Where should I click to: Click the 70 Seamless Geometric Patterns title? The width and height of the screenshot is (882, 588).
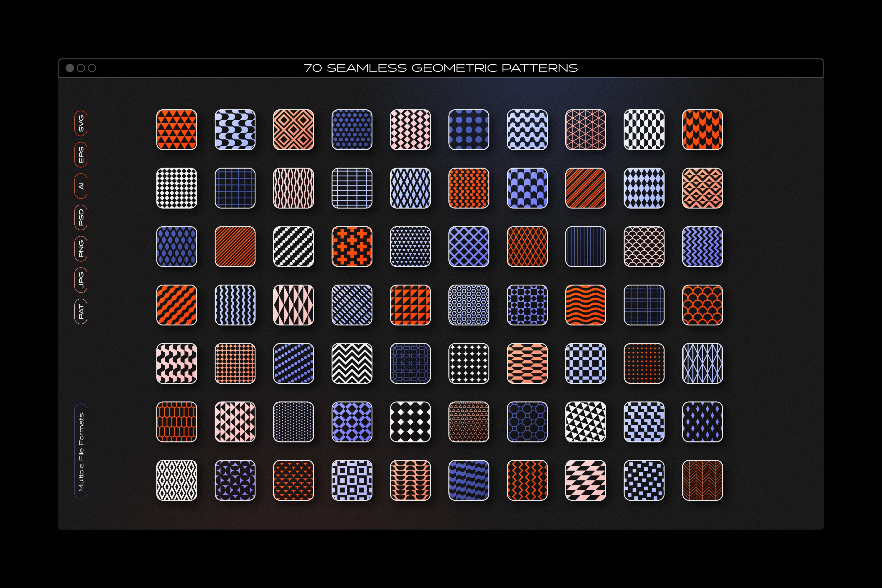441,68
